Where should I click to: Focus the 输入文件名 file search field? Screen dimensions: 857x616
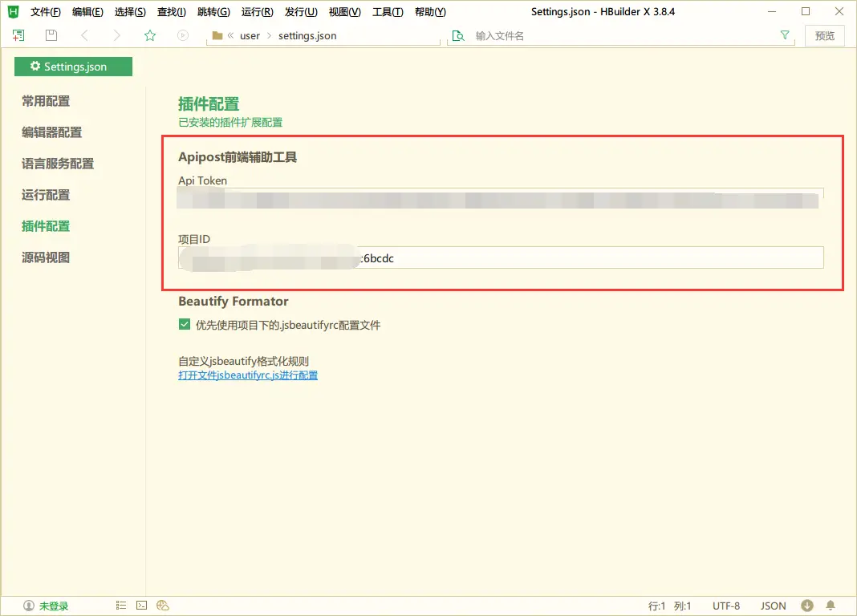[623, 35]
